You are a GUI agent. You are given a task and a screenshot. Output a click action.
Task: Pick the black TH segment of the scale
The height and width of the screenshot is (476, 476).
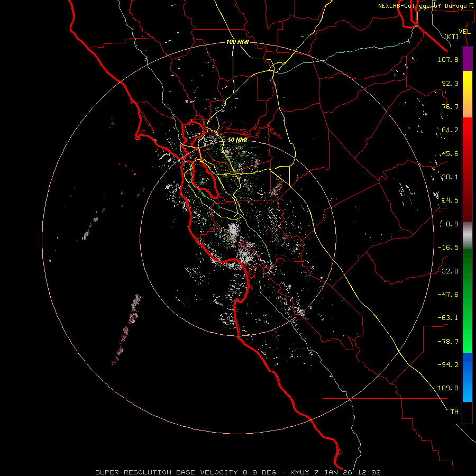pos(467,412)
